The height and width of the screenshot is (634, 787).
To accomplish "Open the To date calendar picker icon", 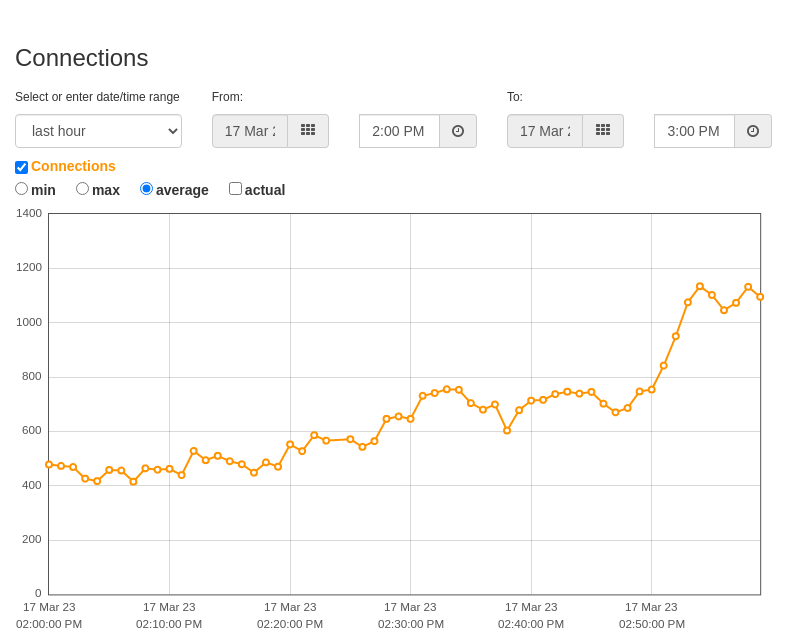I will [x=603, y=131].
